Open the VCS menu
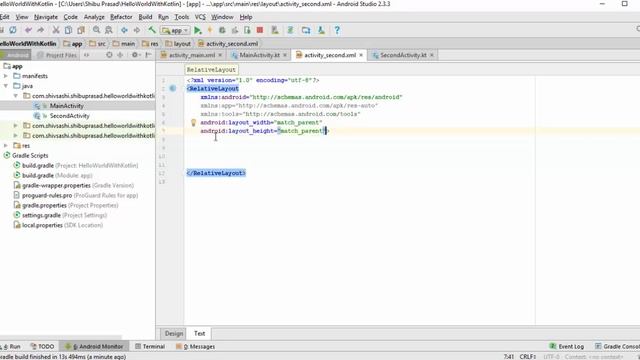 [x=200, y=17]
